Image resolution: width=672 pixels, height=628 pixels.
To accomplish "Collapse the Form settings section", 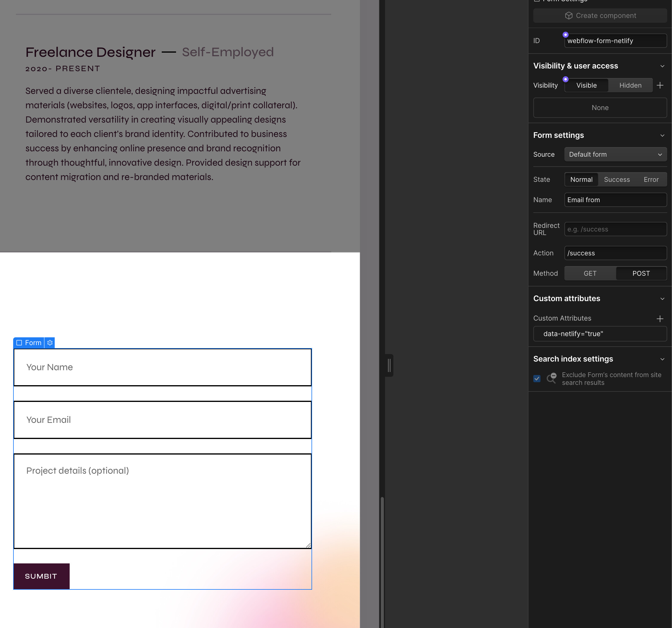I will [662, 135].
